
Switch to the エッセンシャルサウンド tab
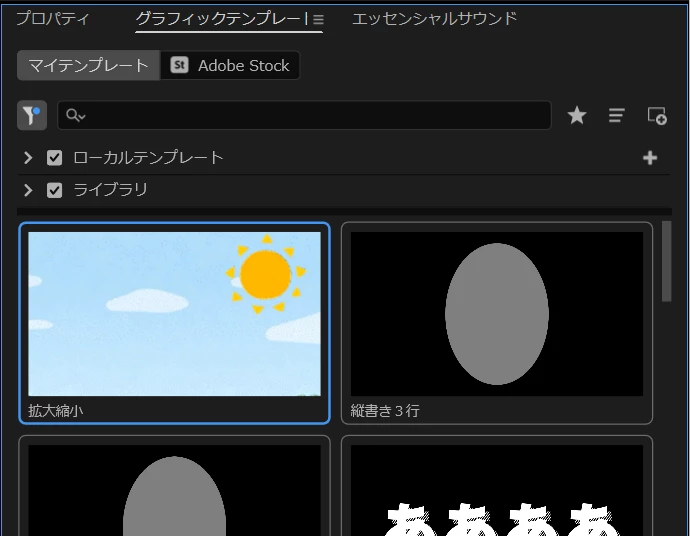click(434, 18)
